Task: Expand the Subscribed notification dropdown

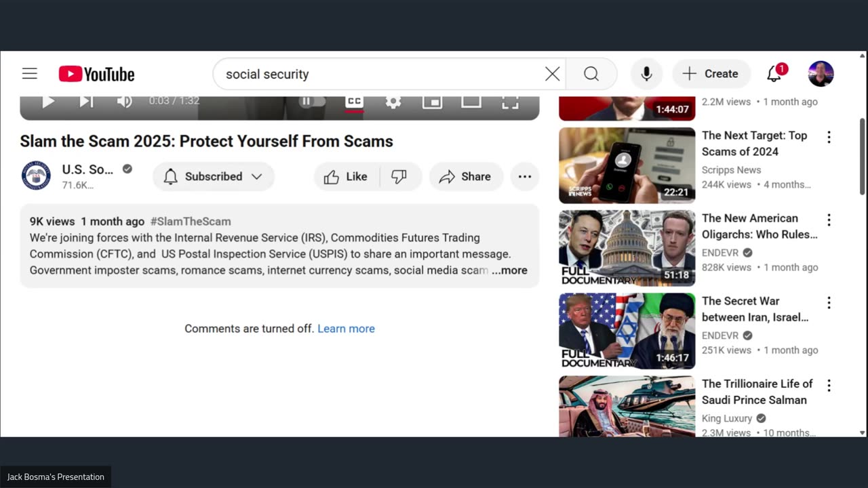Action: pos(213,176)
